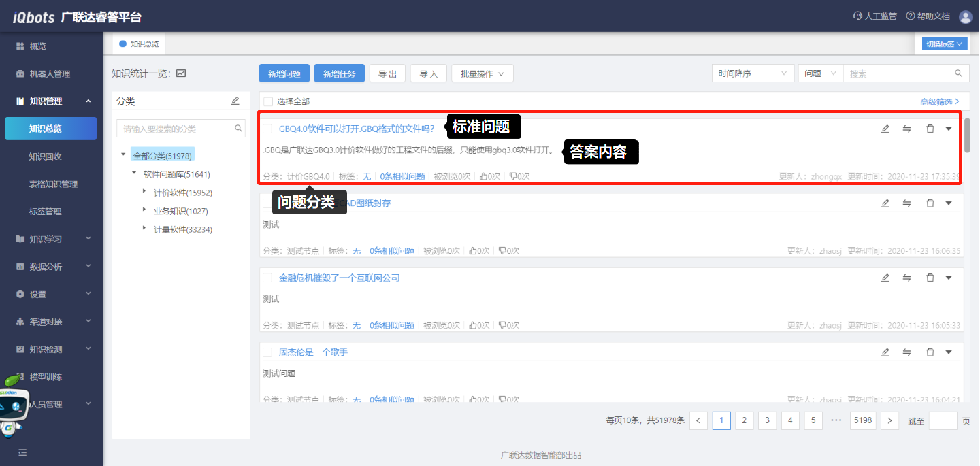Expand the 计价软件 tree node
This screenshot has width=980, height=466.
tap(144, 193)
